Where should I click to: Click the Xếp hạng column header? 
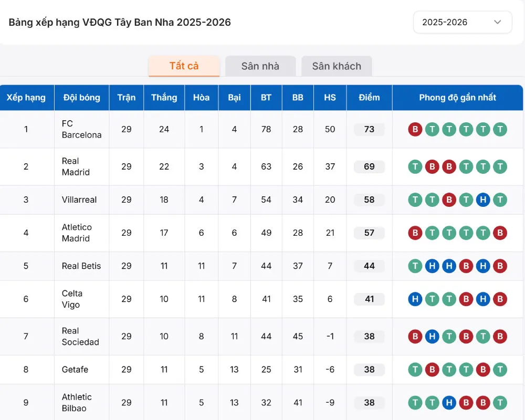(x=26, y=97)
